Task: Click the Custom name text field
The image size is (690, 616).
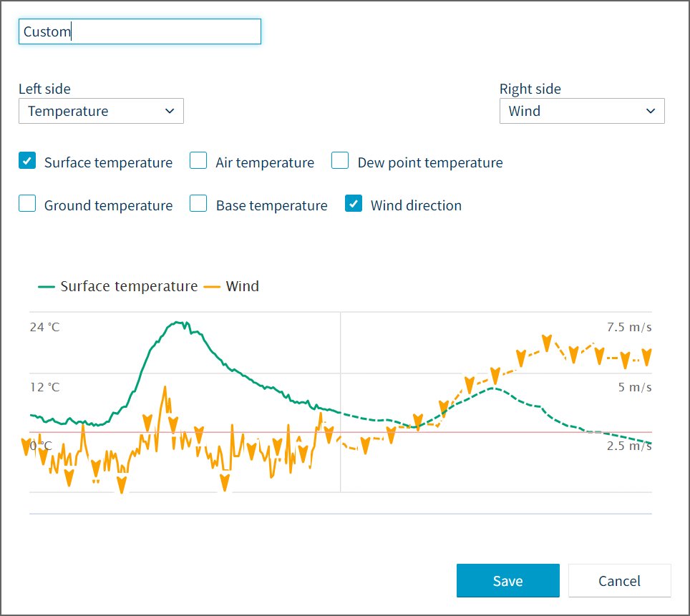Action: point(140,31)
